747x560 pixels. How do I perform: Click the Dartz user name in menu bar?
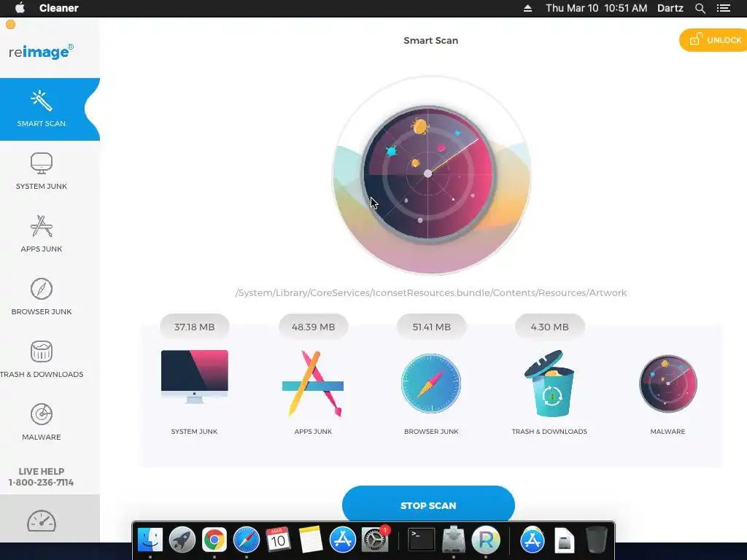(670, 8)
